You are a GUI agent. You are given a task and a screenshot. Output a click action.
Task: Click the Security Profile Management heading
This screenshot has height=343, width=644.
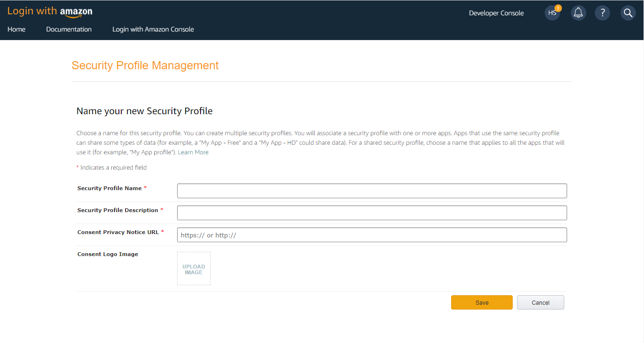145,65
